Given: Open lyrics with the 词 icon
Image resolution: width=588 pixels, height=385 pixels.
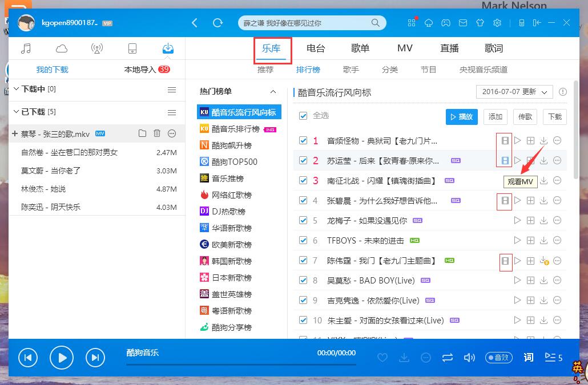Looking at the screenshot, I should tap(529, 357).
